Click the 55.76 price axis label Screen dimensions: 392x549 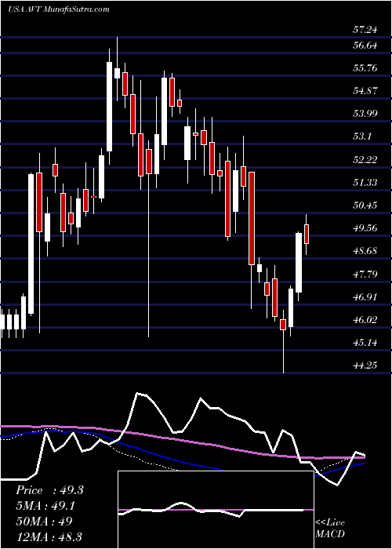(x=365, y=68)
